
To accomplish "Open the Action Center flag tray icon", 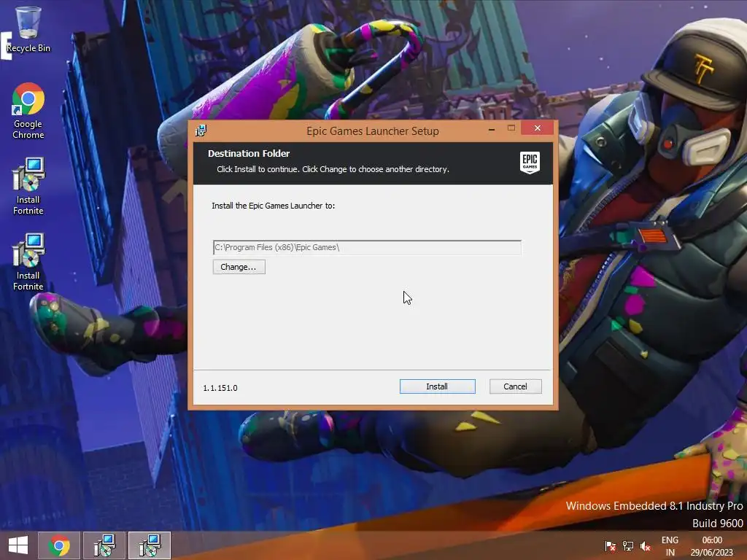I will (610, 545).
